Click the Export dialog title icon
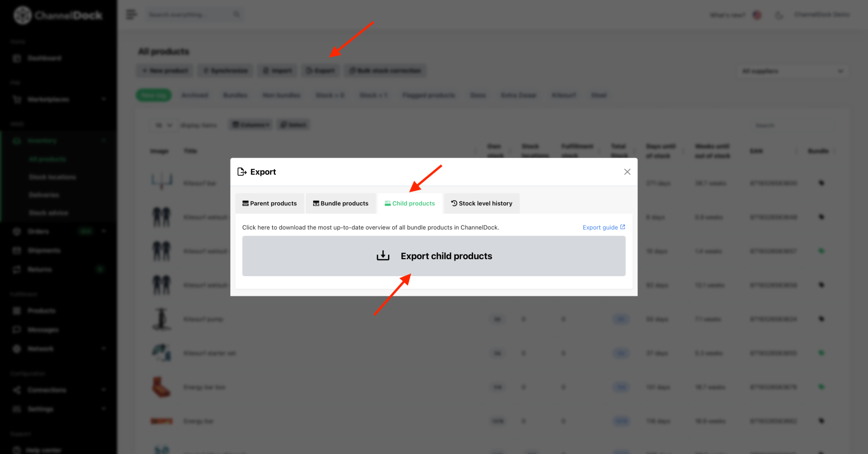Image resolution: width=868 pixels, height=454 pixels. click(x=242, y=172)
